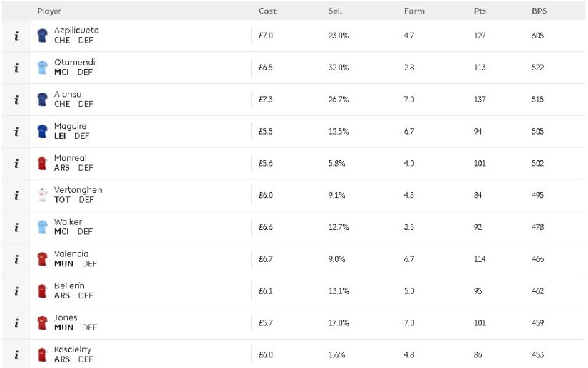Sort the table by BPS column header
This screenshot has height=368, width=588.
coord(540,11)
